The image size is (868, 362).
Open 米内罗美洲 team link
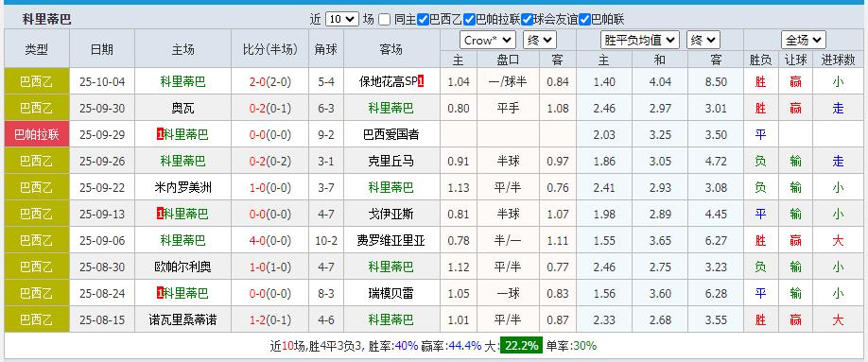[182, 188]
